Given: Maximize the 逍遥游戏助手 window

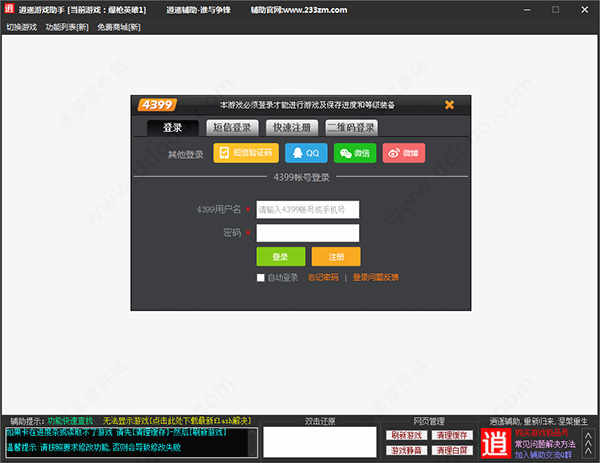Looking at the screenshot, I should point(556,10).
